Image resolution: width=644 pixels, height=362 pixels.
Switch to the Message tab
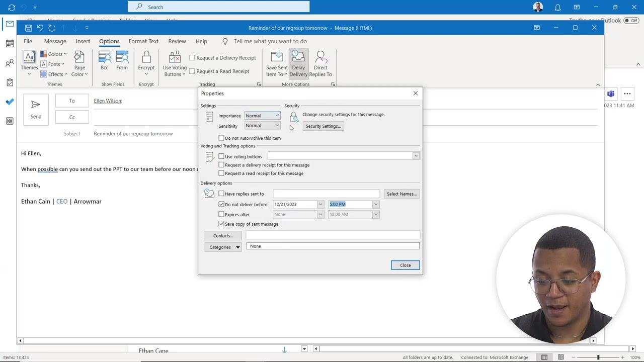(x=55, y=41)
